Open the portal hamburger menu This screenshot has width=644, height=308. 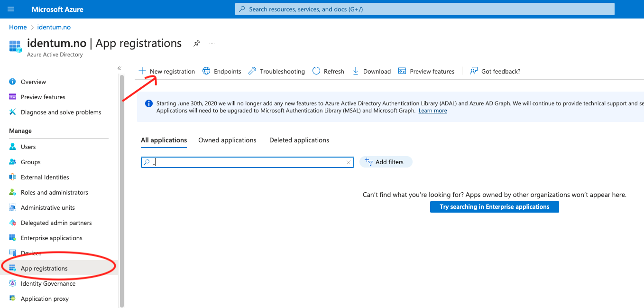coord(11,9)
